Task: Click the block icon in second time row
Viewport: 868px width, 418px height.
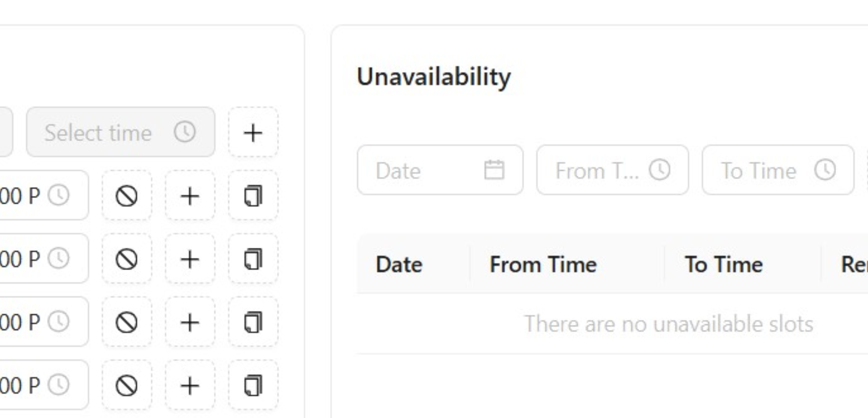Action: (127, 259)
